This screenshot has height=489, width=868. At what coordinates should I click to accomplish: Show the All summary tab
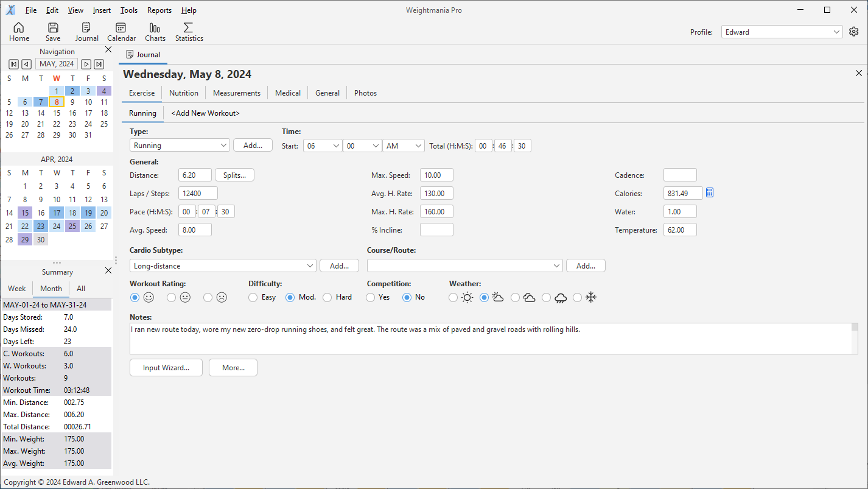[81, 289]
